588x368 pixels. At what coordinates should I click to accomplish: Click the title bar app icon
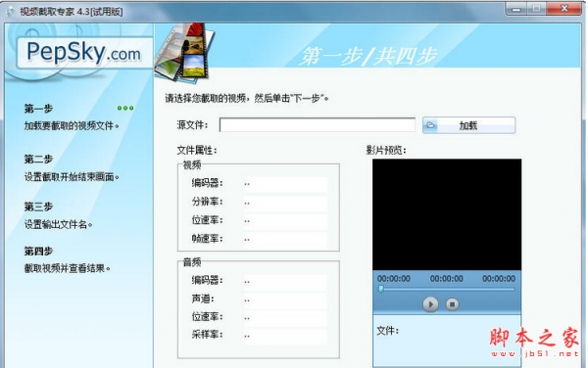(10, 12)
